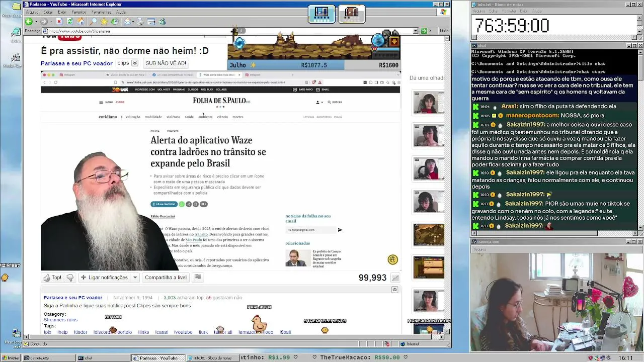
Task: Click the Edit page icon beside printer
Action: 151,22
